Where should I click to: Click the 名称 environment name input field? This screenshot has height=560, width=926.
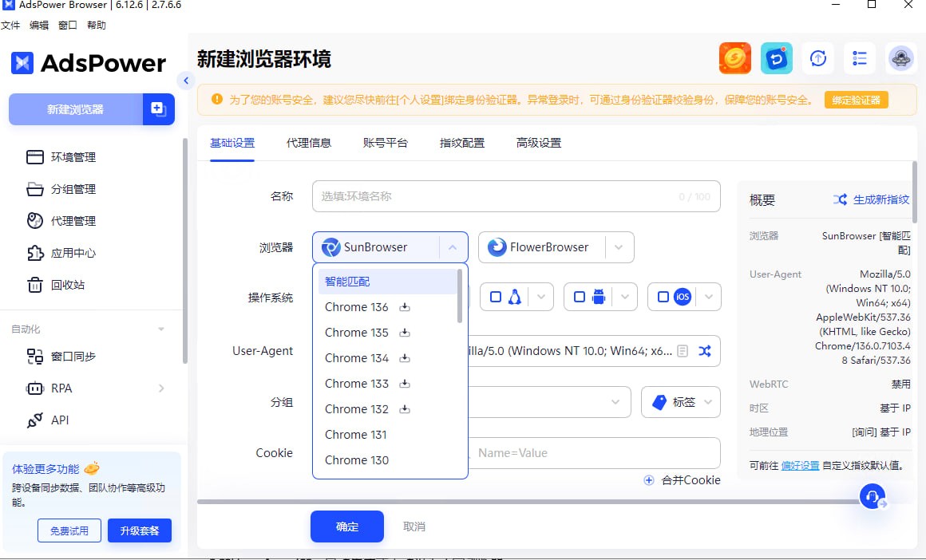click(516, 196)
